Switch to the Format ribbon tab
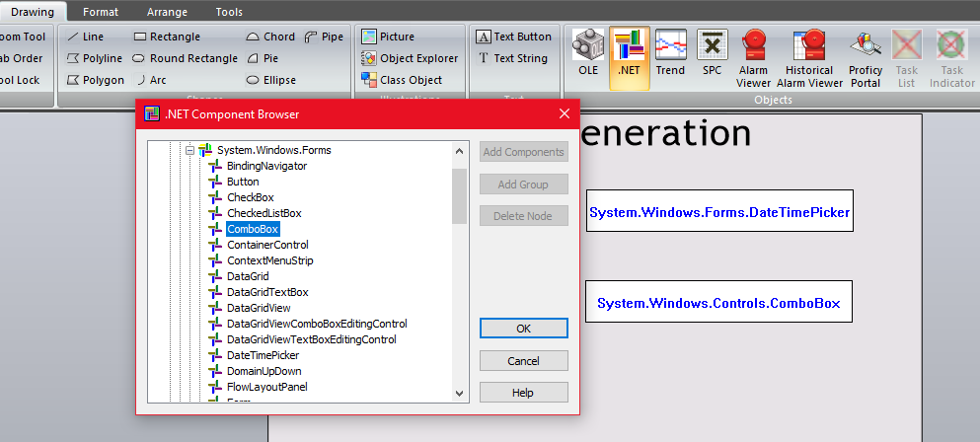980x442 pixels. (x=101, y=12)
